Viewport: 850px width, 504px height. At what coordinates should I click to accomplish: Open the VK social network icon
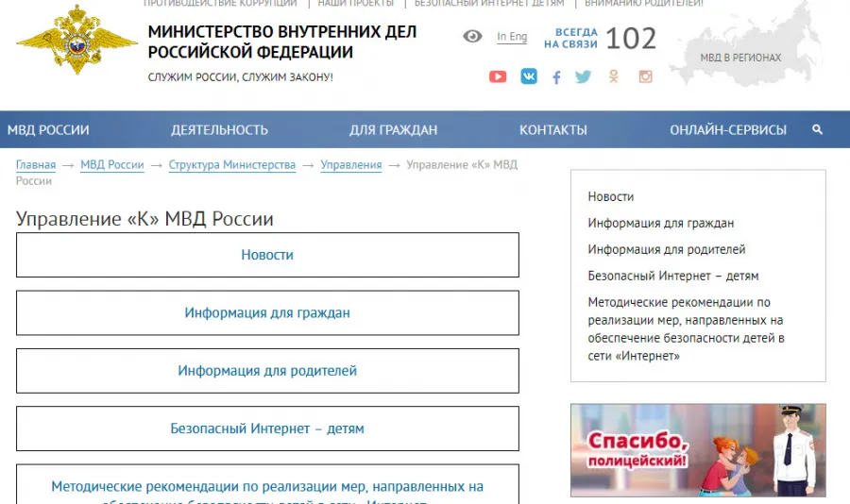(x=529, y=76)
